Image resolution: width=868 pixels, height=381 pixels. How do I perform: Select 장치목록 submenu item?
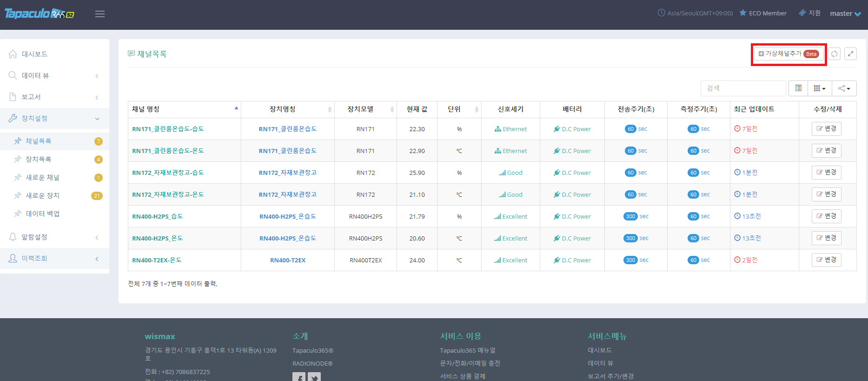click(x=54, y=159)
